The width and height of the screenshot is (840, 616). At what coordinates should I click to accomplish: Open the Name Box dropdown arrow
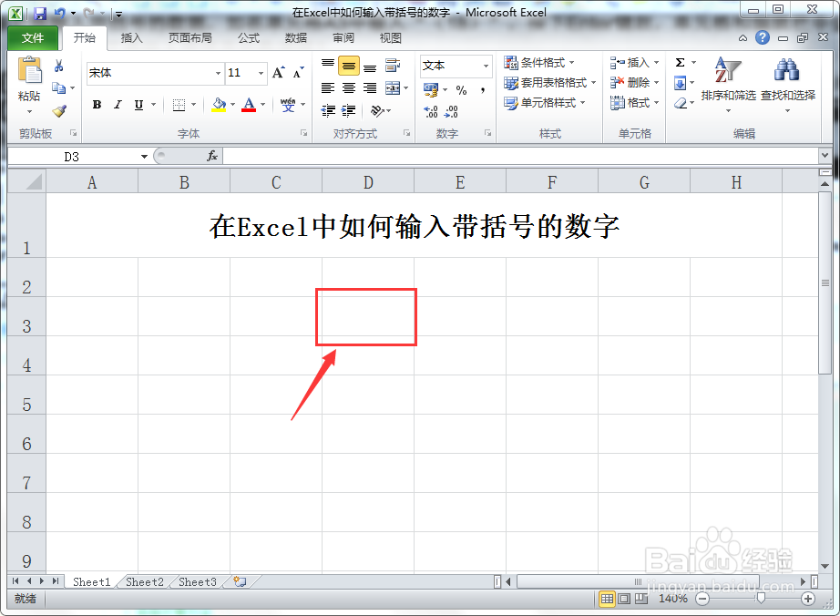(x=144, y=157)
